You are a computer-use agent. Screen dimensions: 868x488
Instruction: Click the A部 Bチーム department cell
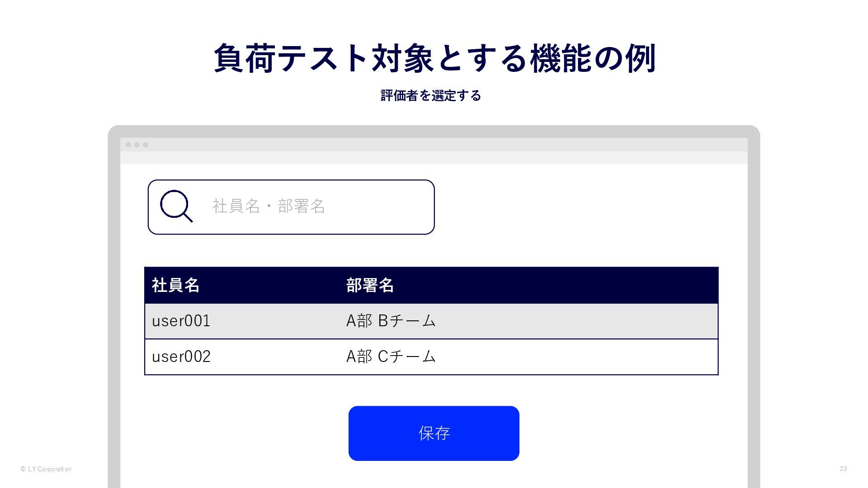[x=391, y=321]
